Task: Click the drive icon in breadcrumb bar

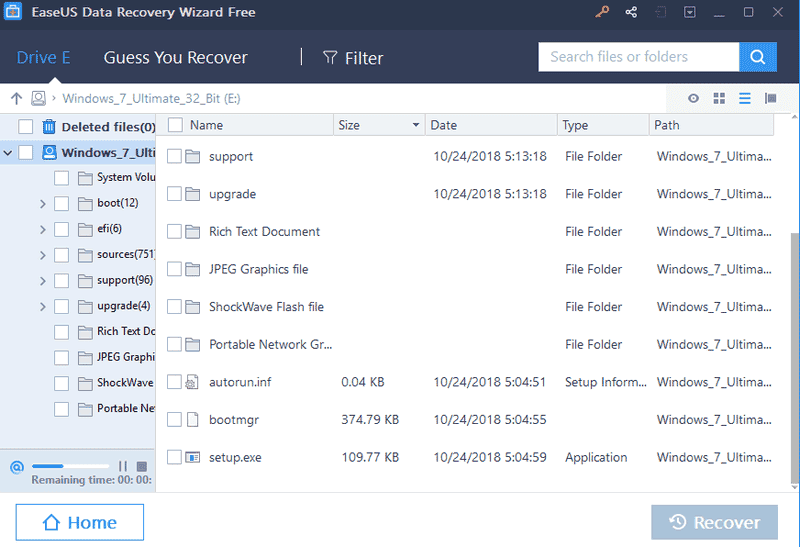Action: (x=38, y=98)
